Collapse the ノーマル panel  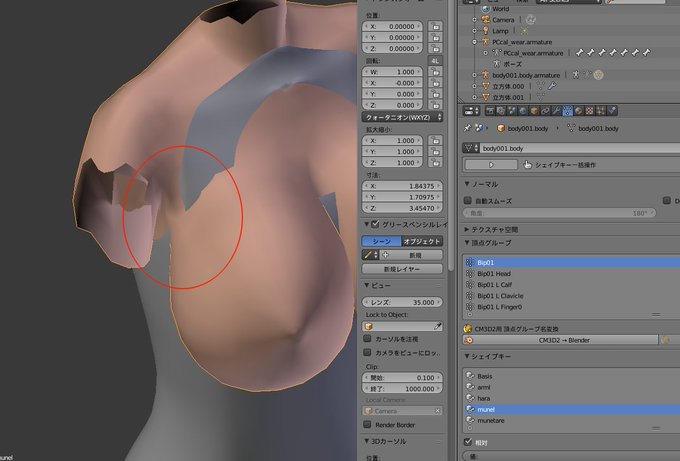click(467, 184)
